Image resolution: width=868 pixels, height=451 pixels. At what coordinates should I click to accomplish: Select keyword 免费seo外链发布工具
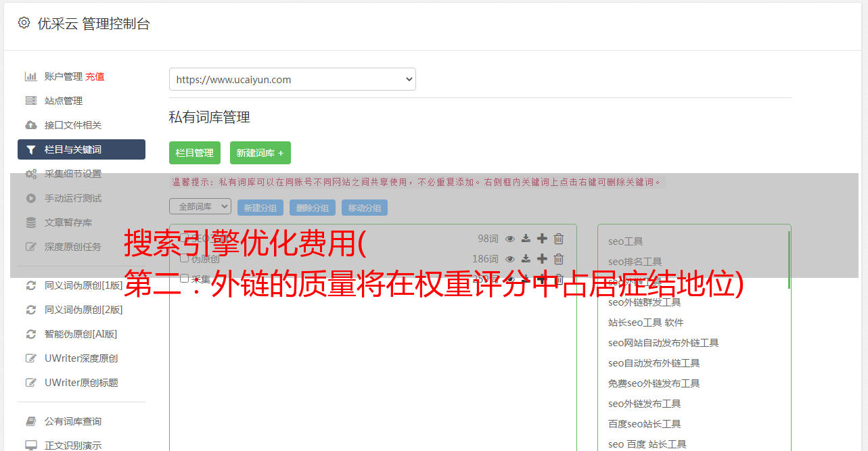pos(654,383)
